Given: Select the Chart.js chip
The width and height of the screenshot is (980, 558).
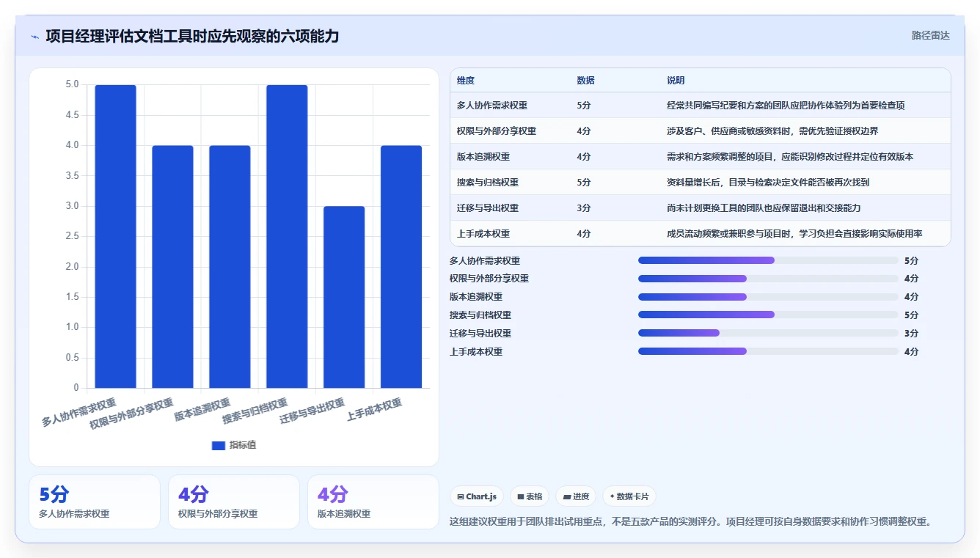Looking at the screenshot, I should [x=477, y=496].
